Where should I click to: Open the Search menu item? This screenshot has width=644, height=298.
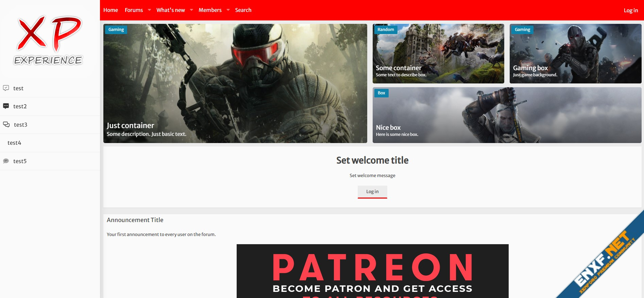pyautogui.click(x=243, y=10)
